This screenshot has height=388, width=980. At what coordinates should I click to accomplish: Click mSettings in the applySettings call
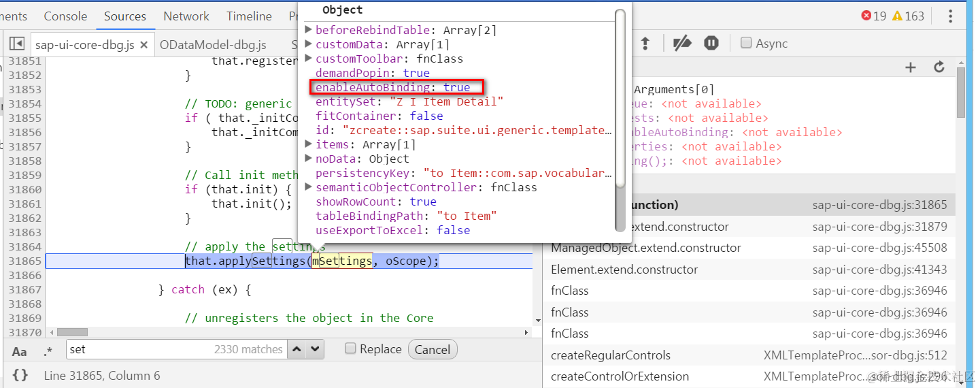[x=342, y=261]
